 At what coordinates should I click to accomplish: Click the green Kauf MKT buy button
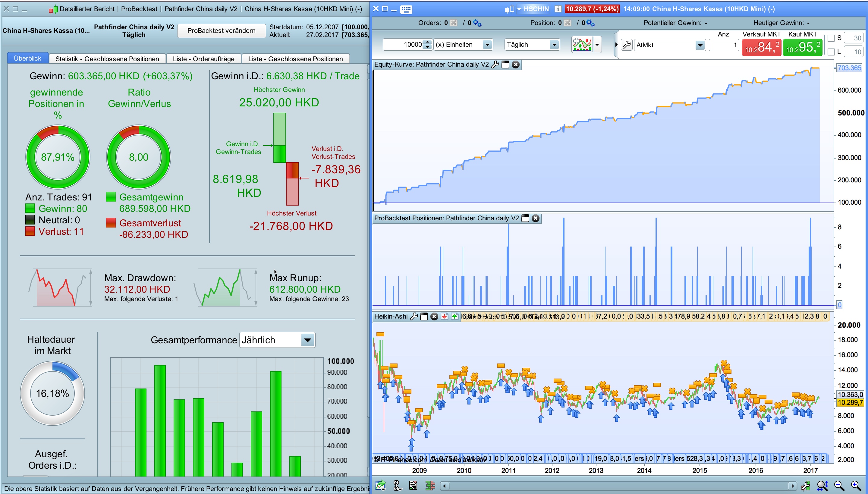pos(803,47)
